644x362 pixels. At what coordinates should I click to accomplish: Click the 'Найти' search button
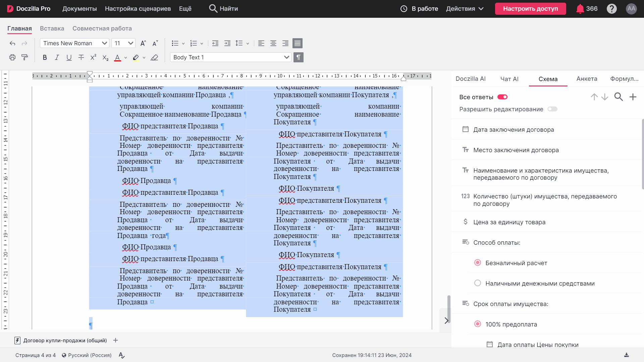(223, 9)
